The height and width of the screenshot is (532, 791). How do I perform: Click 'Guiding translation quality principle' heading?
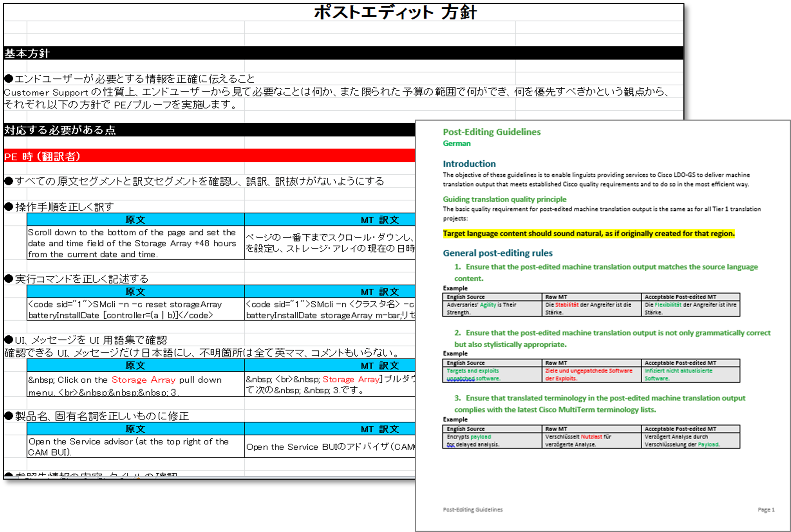(504, 199)
